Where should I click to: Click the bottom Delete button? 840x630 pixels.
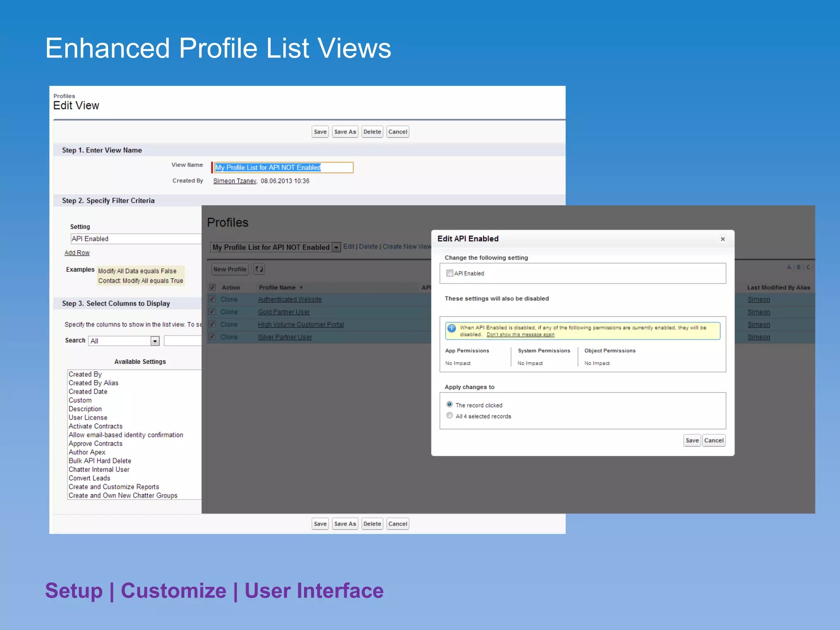pos(372,524)
